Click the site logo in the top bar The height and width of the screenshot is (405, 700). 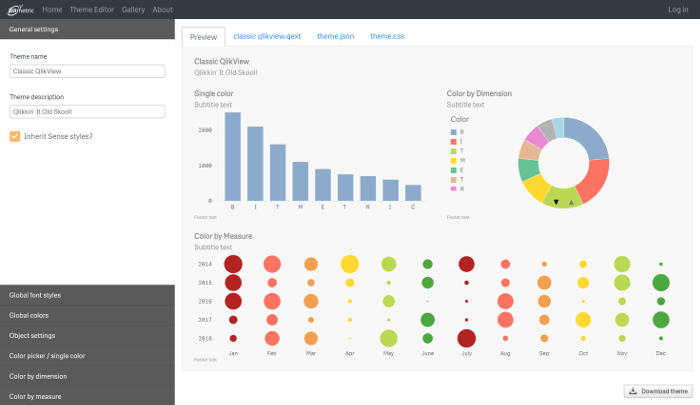point(21,9)
